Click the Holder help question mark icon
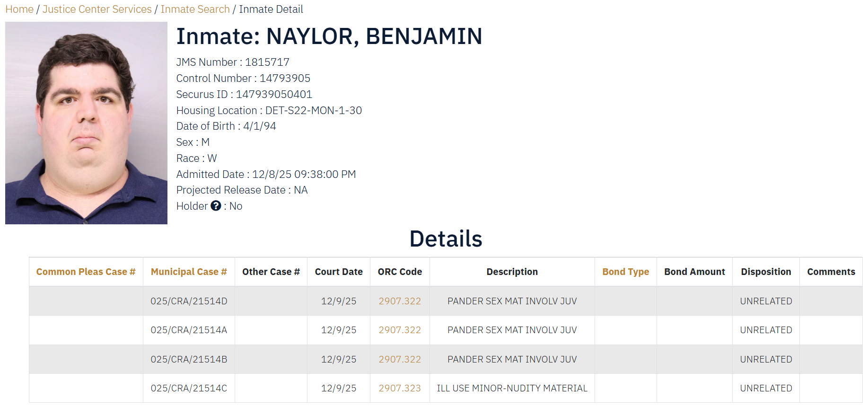This screenshot has height=407, width=868. coord(216,206)
